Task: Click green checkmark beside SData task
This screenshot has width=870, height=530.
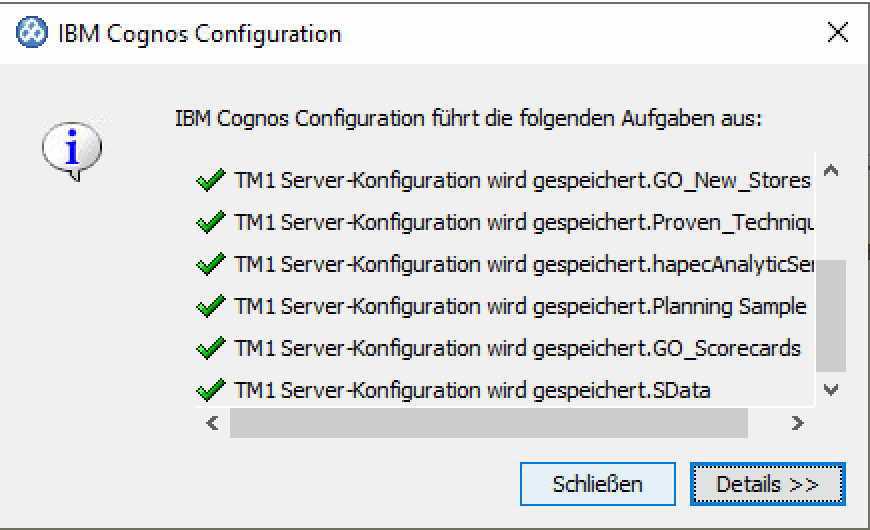Action: [210, 390]
